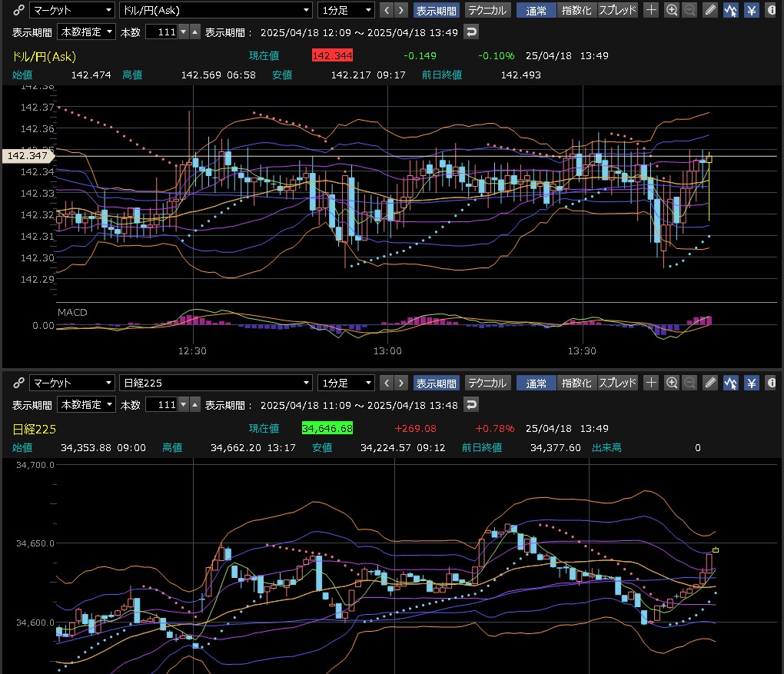Click the 日経225 yellow title text
The height and width of the screenshot is (674, 784).
(x=34, y=429)
